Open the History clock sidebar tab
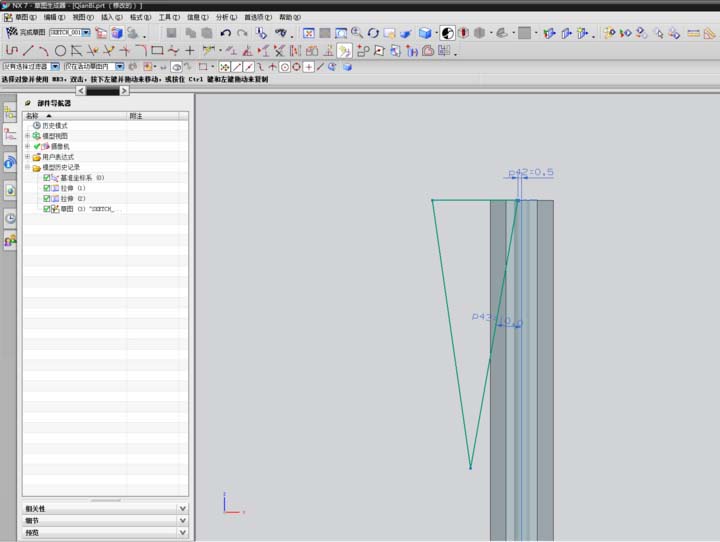Viewport: 720px width, 542px height. pos(10,217)
